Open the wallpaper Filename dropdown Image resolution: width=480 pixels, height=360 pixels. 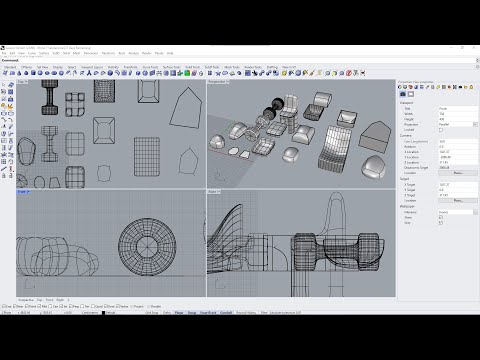point(475,212)
